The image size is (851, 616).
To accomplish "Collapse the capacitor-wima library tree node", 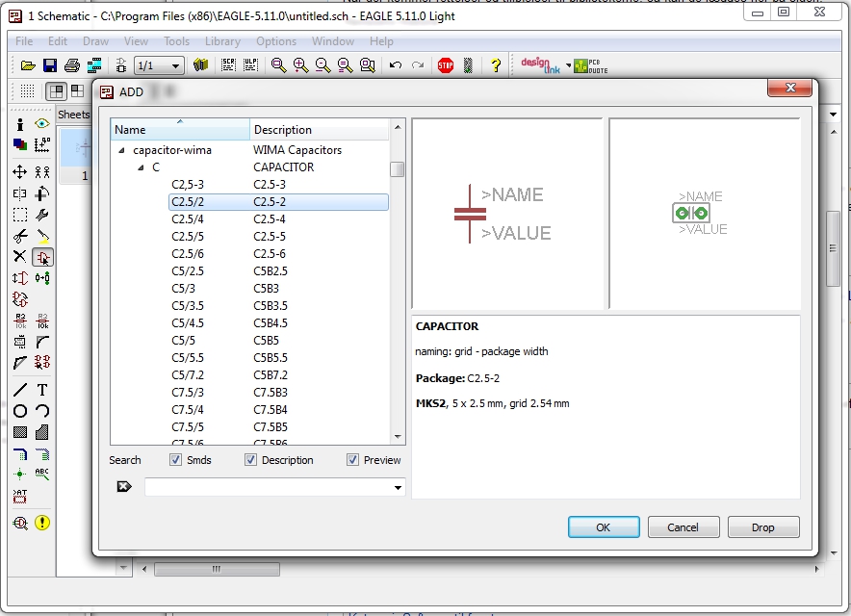I will (121, 150).
